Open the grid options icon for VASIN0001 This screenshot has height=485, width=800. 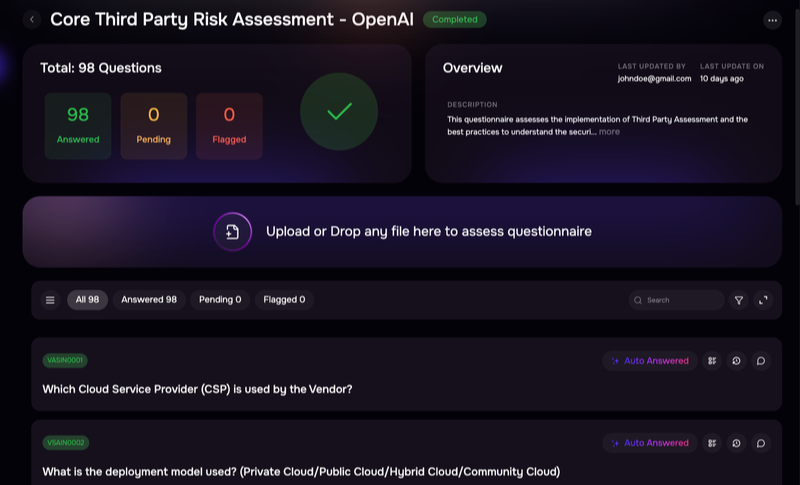pos(712,361)
